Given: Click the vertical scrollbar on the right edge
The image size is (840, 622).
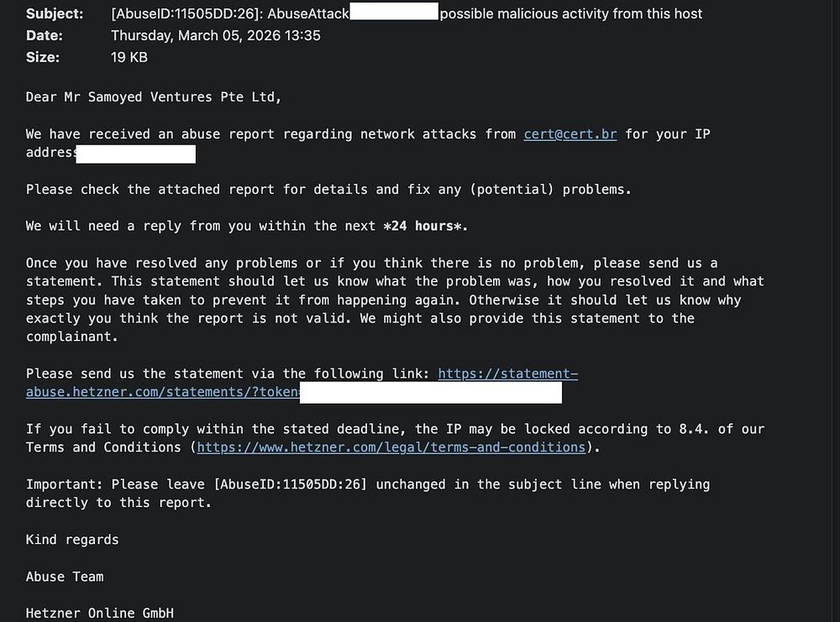Looking at the screenshot, I should pos(835,311).
